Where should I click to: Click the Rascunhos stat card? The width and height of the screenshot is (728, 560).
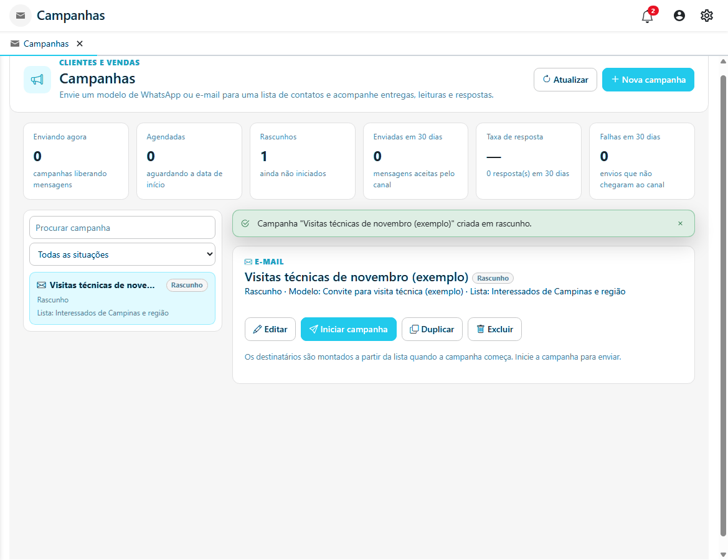pyautogui.click(x=302, y=161)
